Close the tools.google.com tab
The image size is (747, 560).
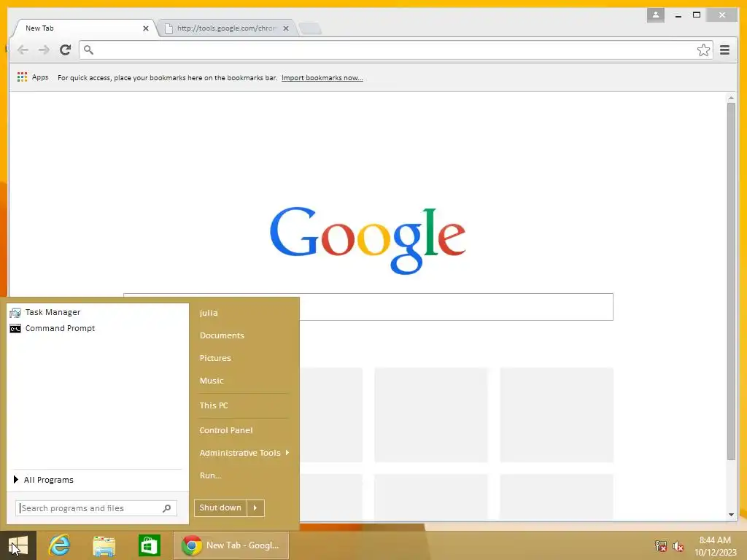[x=286, y=28]
